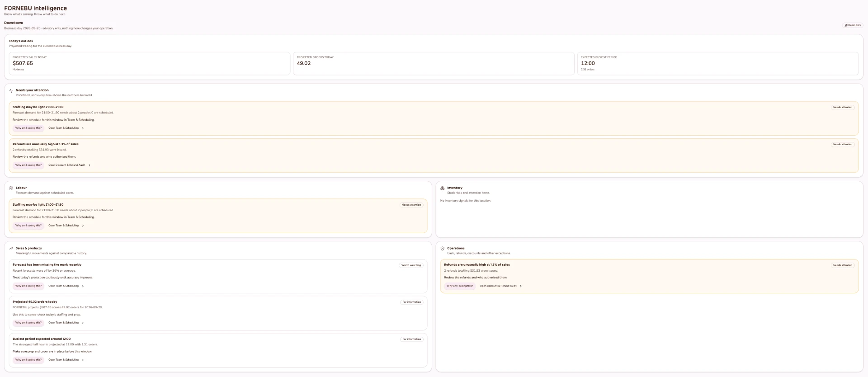Select the $507.65 projected sales value
This screenshot has width=868, height=377.
pos(23,63)
